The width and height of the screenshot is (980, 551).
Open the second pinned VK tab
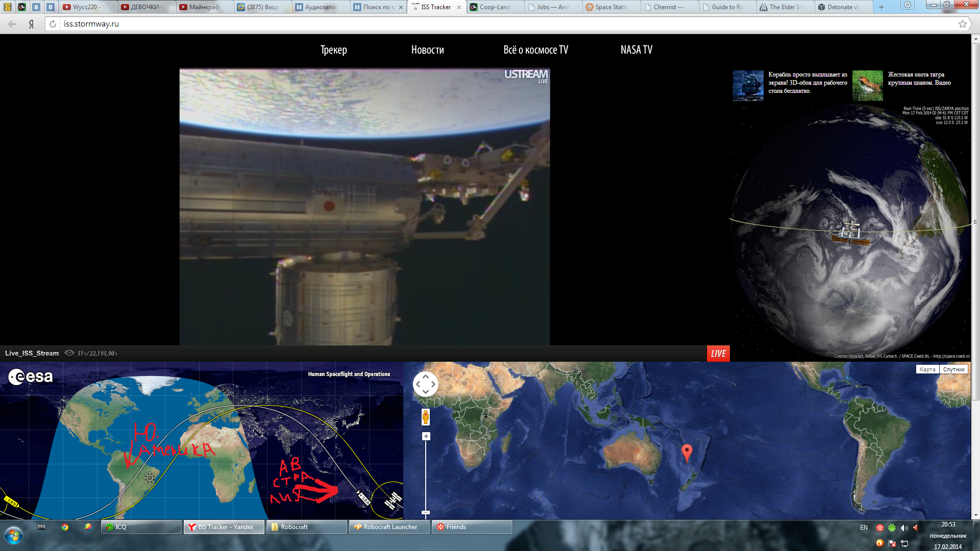coord(51,7)
